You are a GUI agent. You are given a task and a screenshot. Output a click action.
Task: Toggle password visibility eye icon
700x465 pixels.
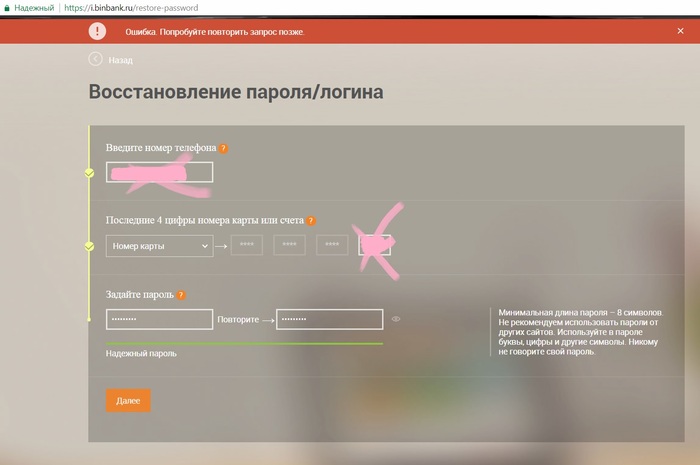click(396, 320)
